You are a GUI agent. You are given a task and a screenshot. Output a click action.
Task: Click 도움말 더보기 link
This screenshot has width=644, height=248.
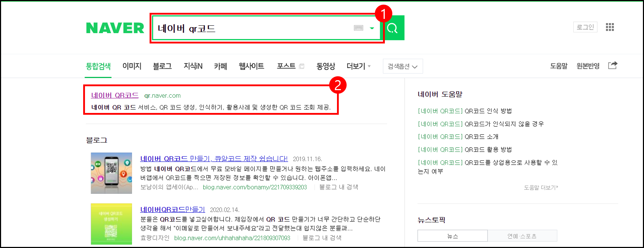541,187
